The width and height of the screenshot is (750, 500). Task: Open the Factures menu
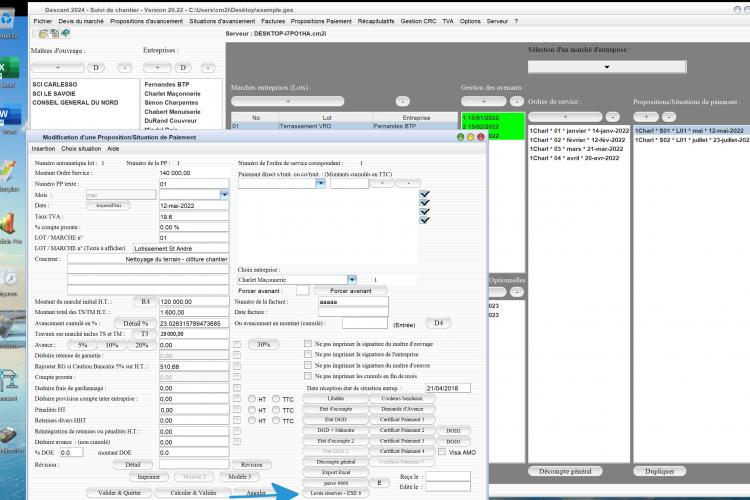(x=273, y=21)
